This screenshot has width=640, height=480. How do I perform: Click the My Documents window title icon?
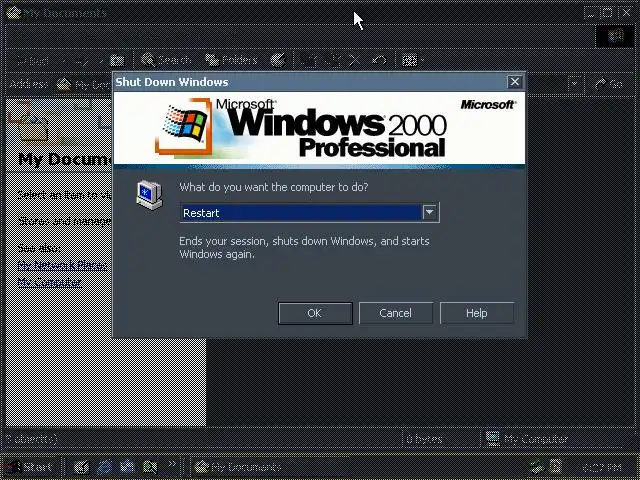point(13,13)
